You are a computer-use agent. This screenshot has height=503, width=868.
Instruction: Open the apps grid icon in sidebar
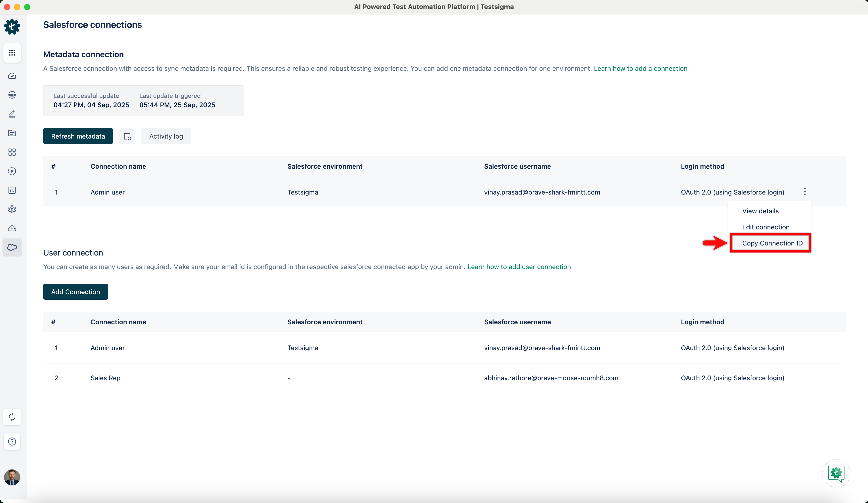[12, 53]
